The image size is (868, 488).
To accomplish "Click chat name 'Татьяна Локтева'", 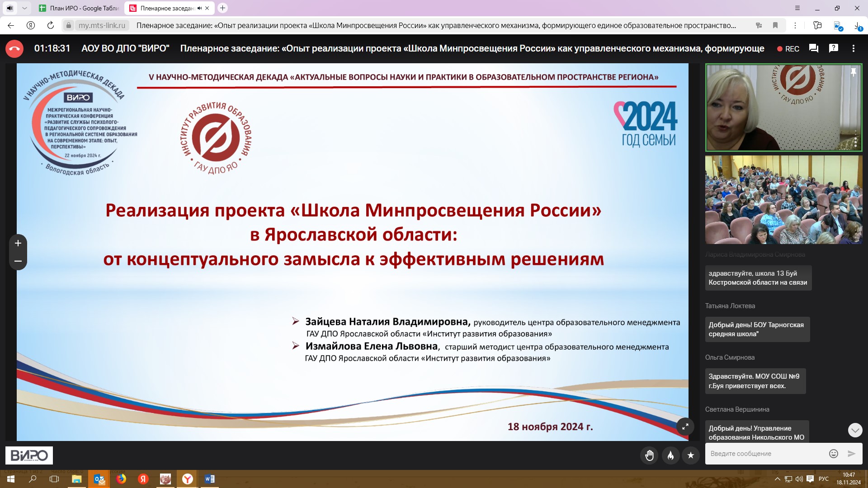I will (x=730, y=306).
